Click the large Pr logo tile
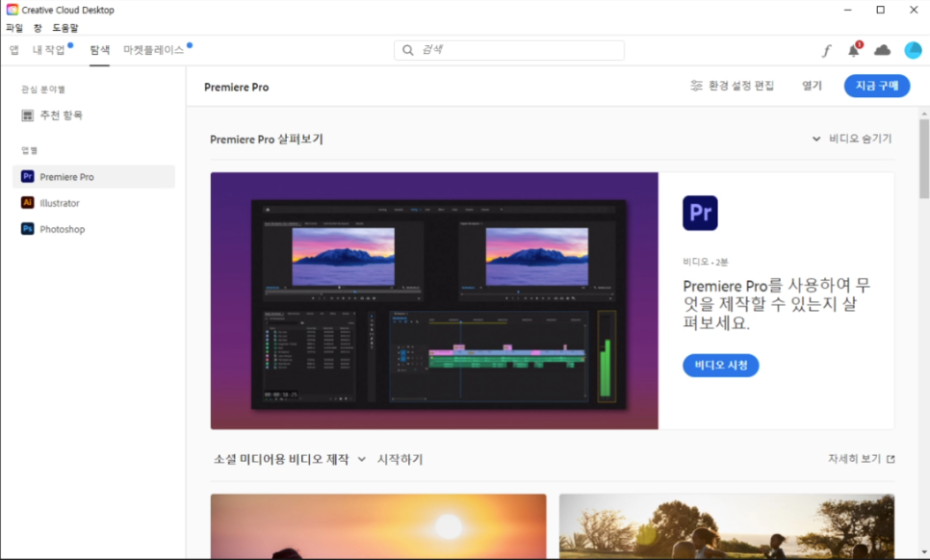930x560 pixels. (700, 213)
